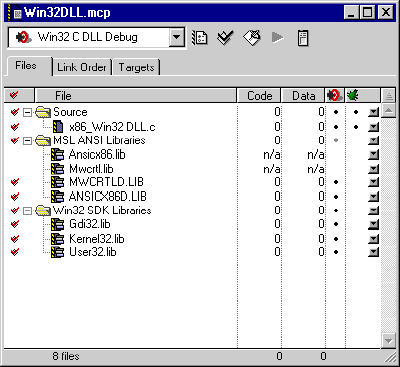Select the x86_Win32 DLL.c file icon

coord(58,127)
